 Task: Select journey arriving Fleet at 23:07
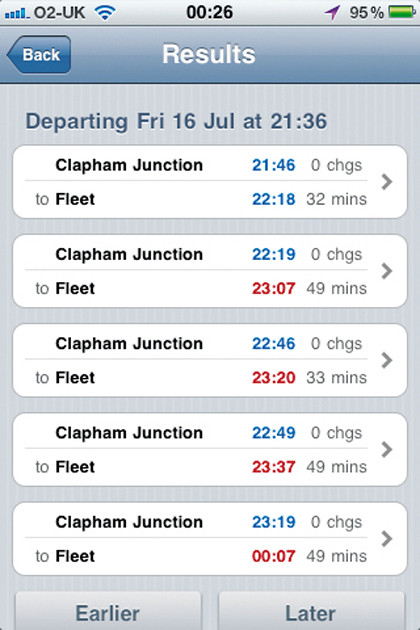pyautogui.click(x=210, y=271)
